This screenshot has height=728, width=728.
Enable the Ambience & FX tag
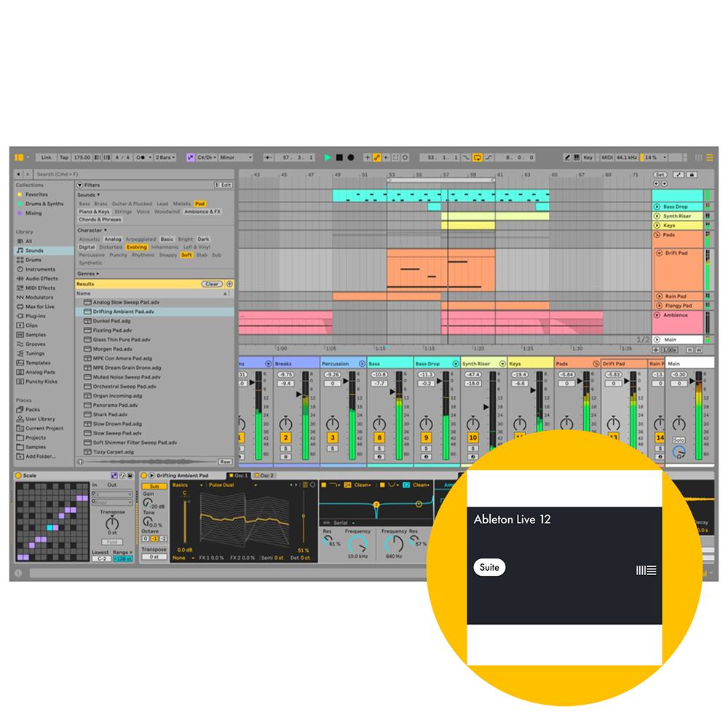coord(202,212)
